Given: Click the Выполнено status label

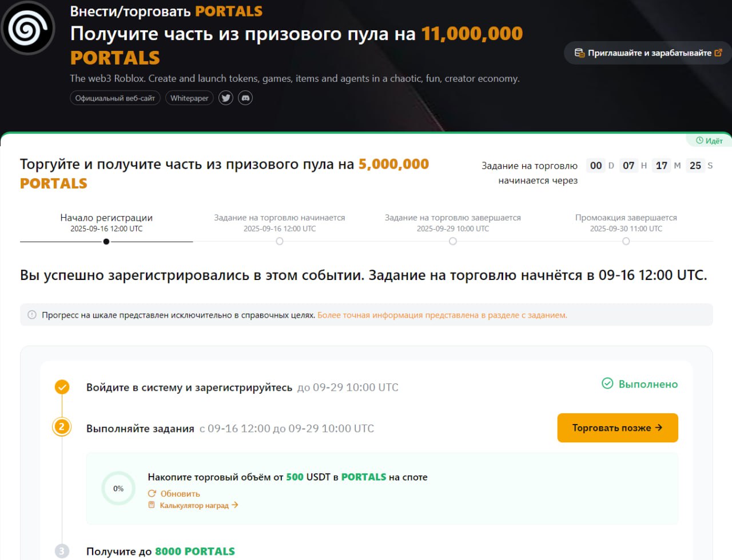Looking at the screenshot, I should pos(648,384).
